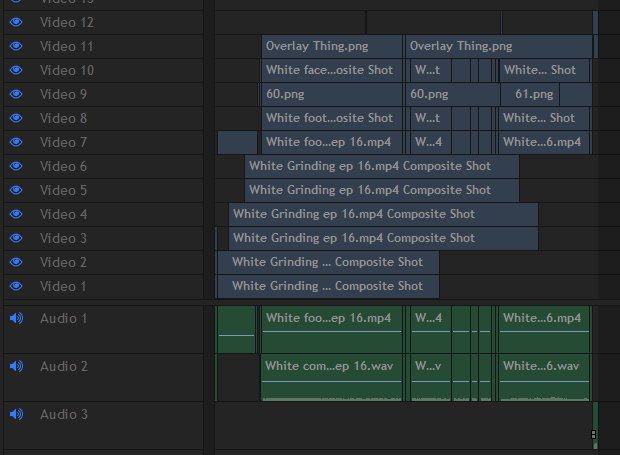620x455 pixels.
Task: Select W...4 clip on Video 7
Action: click(x=431, y=142)
